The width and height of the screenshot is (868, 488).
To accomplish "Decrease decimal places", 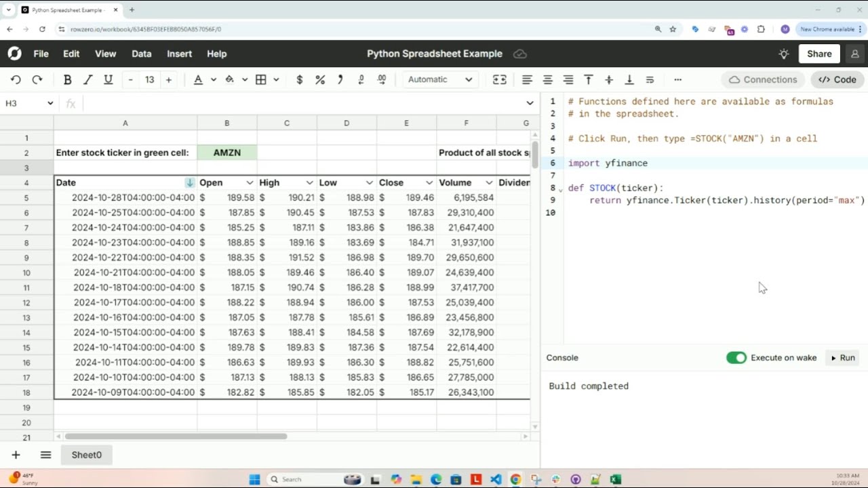I will (361, 80).
